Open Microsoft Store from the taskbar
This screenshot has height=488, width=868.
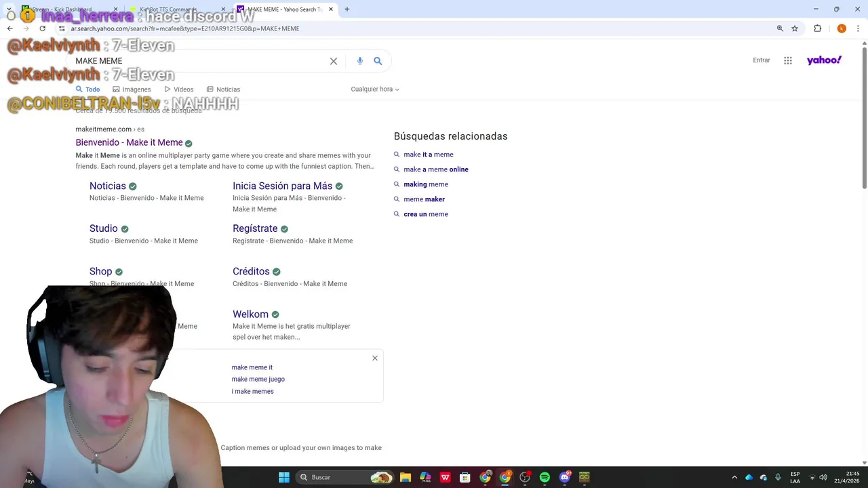[465, 477]
